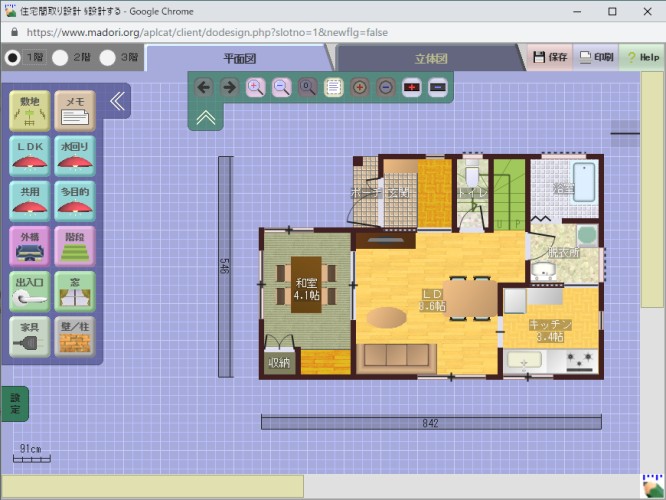Viewport: 666px width, 500px height.
Task: Click the 保存 save button
Action: click(x=550, y=57)
